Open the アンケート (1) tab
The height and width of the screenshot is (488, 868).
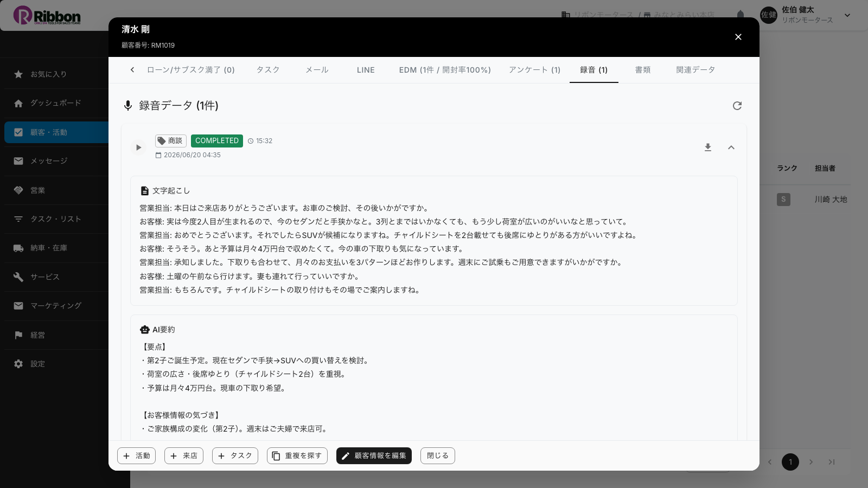pos(535,70)
